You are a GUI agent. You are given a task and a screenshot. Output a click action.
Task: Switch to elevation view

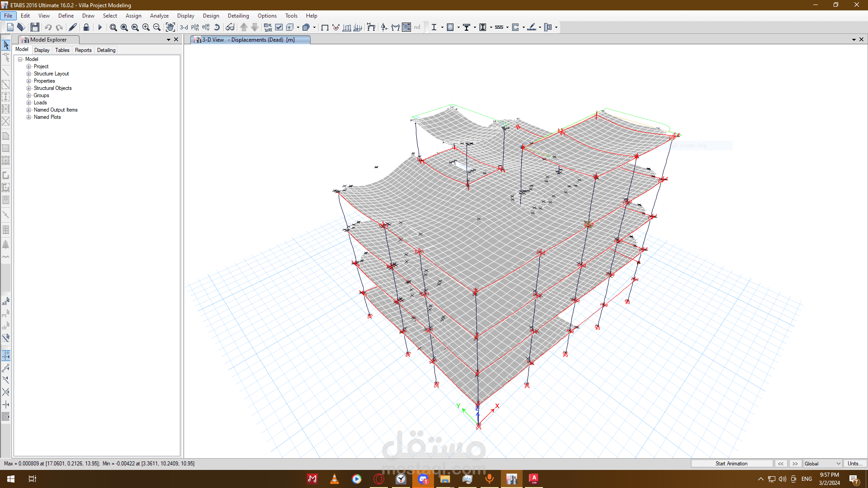tap(206, 27)
